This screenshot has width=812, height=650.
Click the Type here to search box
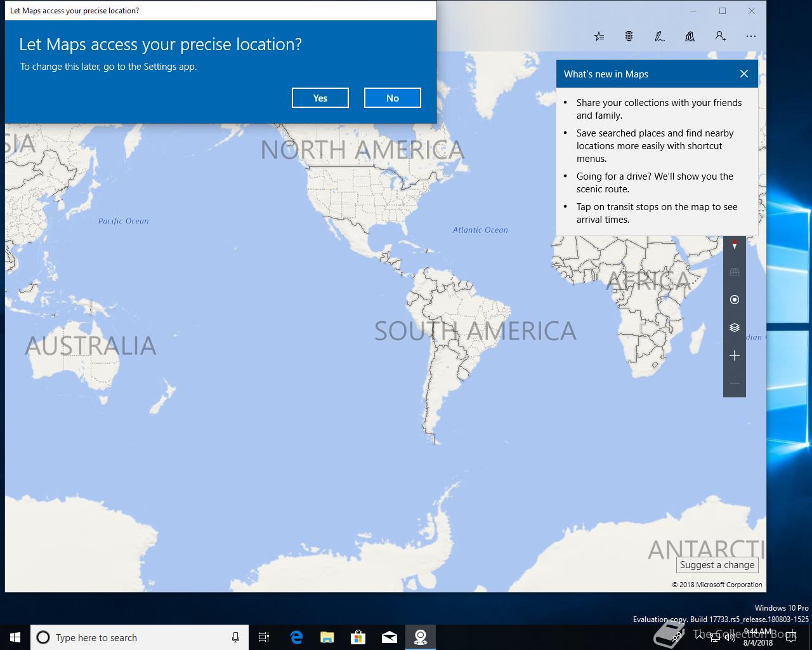(x=139, y=637)
